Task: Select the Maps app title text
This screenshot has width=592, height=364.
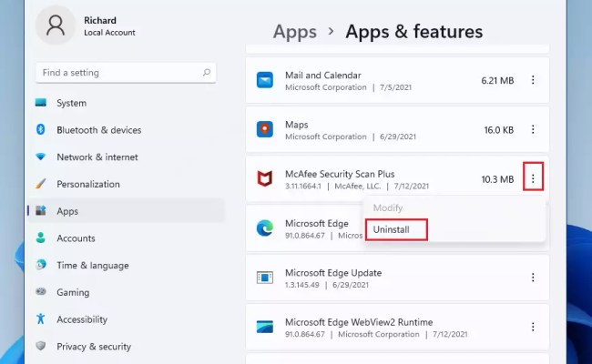Action: [x=296, y=125]
